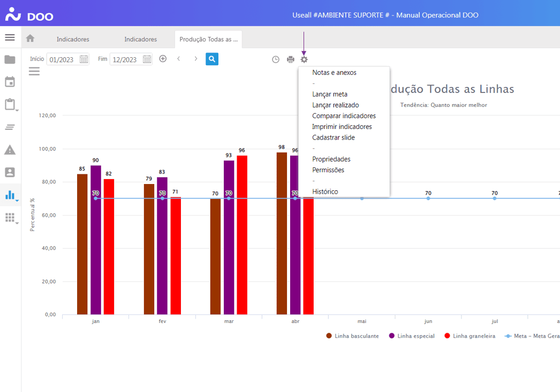Click the clock history icon in toolbar
Viewport: 560px width, 392px height.
(276, 59)
